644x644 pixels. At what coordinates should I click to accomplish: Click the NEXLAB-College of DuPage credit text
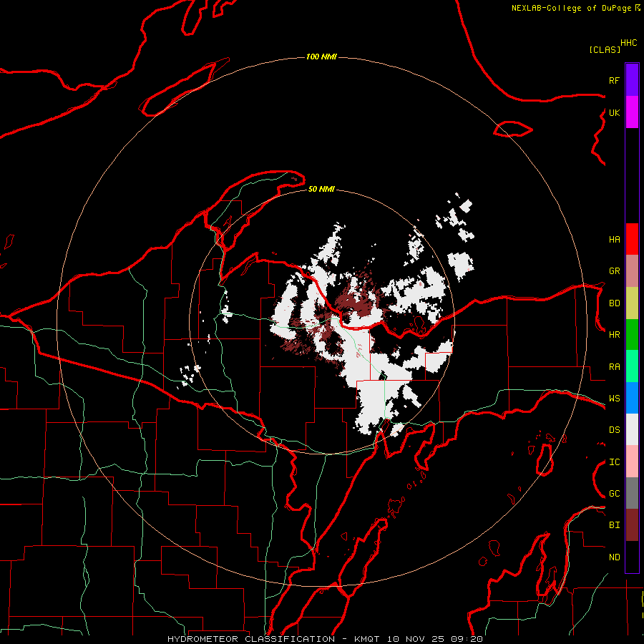coord(571,8)
